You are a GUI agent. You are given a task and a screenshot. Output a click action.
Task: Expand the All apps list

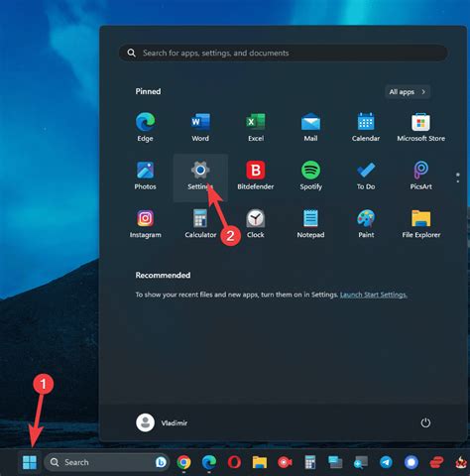point(408,91)
